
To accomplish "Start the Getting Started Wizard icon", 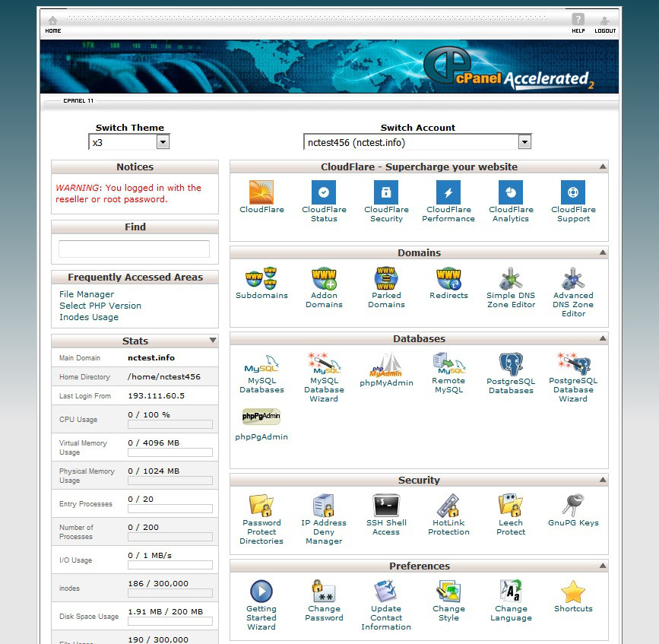I will pos(261,591).
